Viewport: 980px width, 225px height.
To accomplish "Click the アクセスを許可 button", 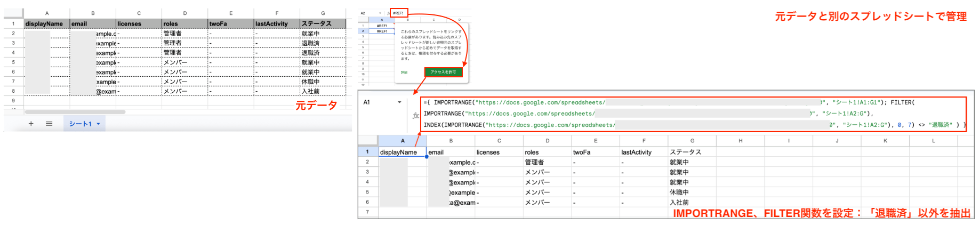I will pos(443,72).
